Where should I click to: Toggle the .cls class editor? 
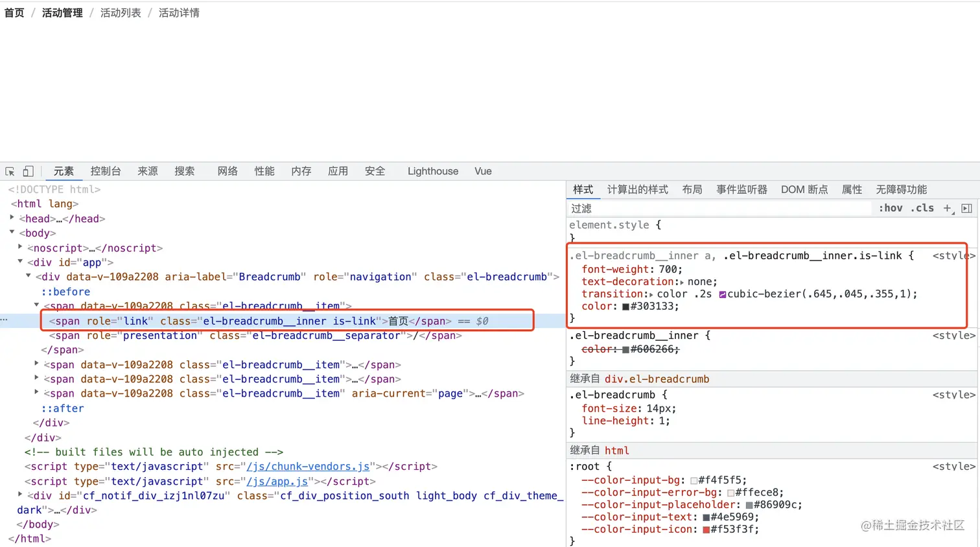(922, 208)
